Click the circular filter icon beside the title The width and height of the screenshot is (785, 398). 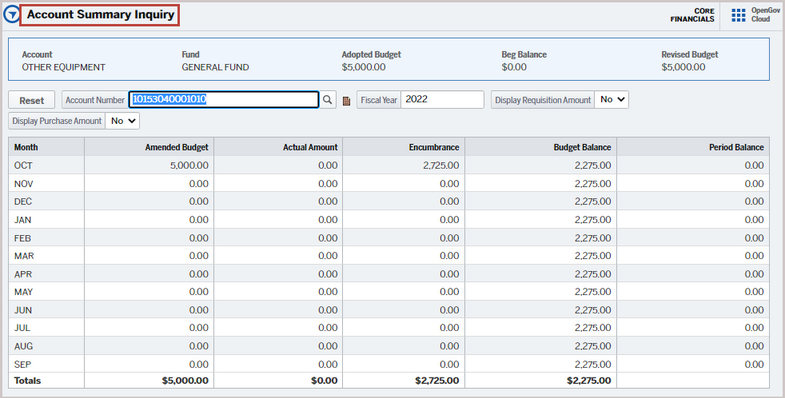(x=12, y=15)
